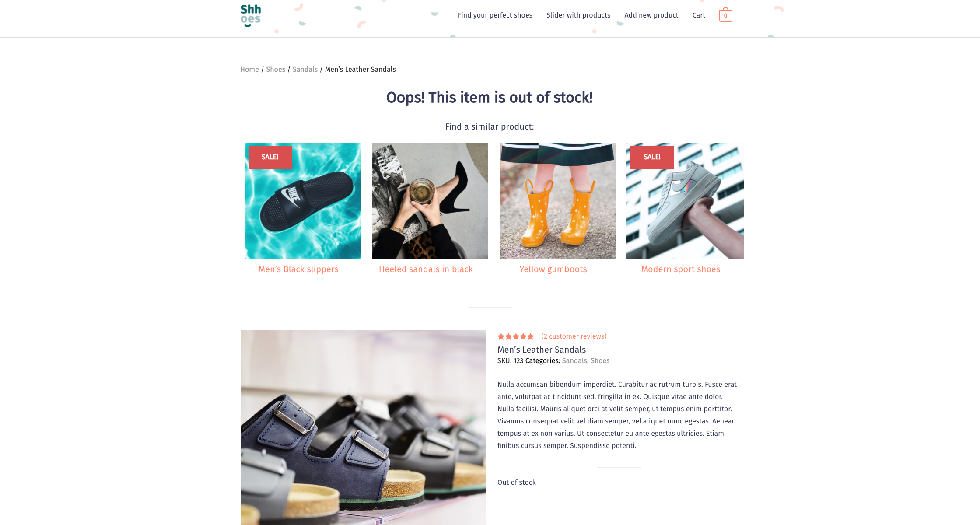Screen dimensions: 980x525
Task: Navigate to Shoes breadcrumb
Action: click(276, 70)
